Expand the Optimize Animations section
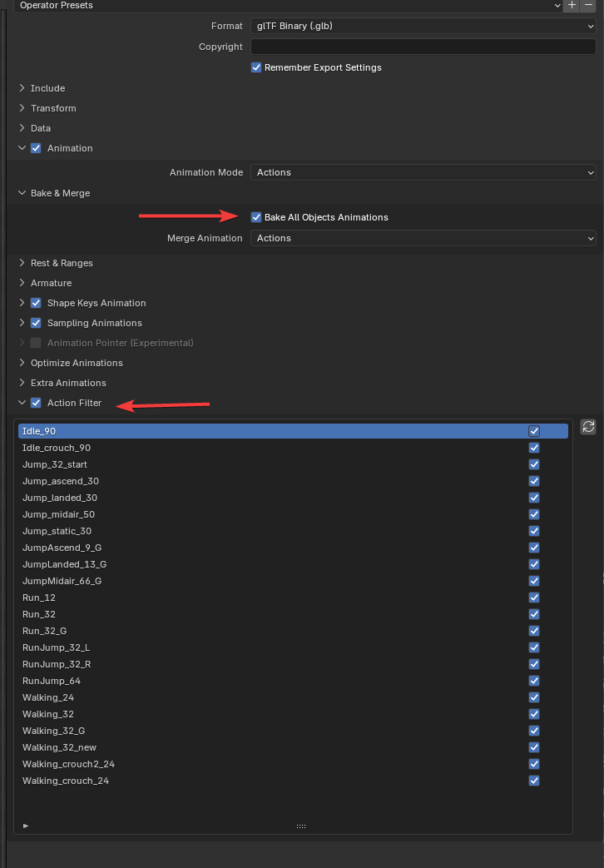The height and width of the screenshot is (868, 604). point(76,363)
